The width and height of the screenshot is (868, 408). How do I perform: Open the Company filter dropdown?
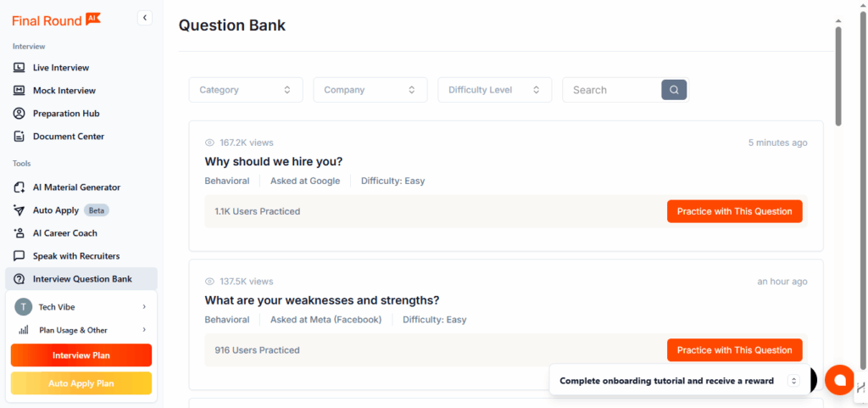(x=370, y=90)
